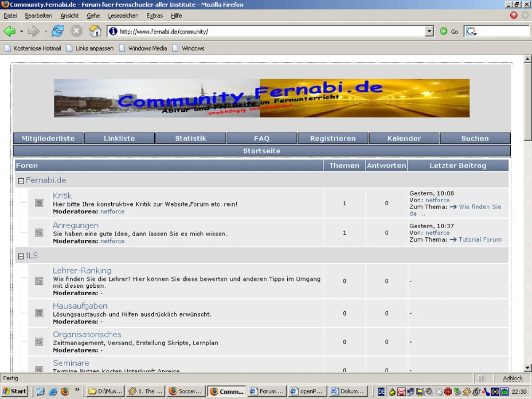Image resolution: width=532 pixels, height=399 pixels.
Task: Click the Stop loading icon
Action: click(76, 31)
